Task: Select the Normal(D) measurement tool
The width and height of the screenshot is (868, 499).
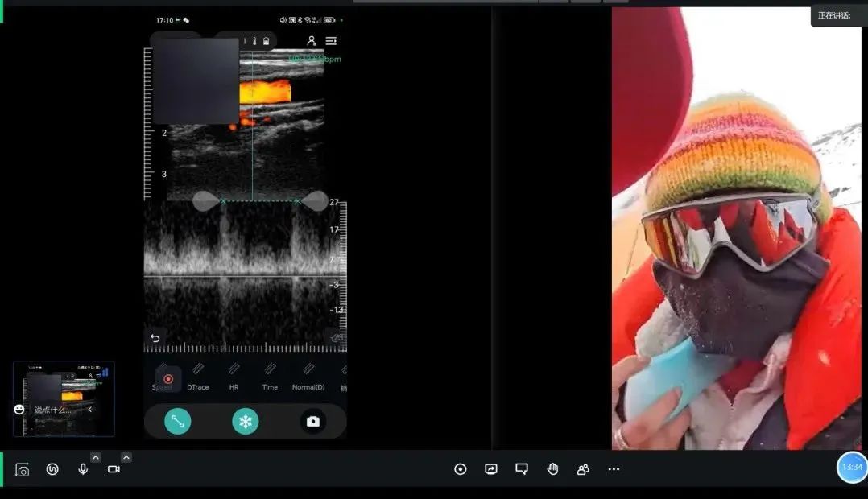Action: 308,377
